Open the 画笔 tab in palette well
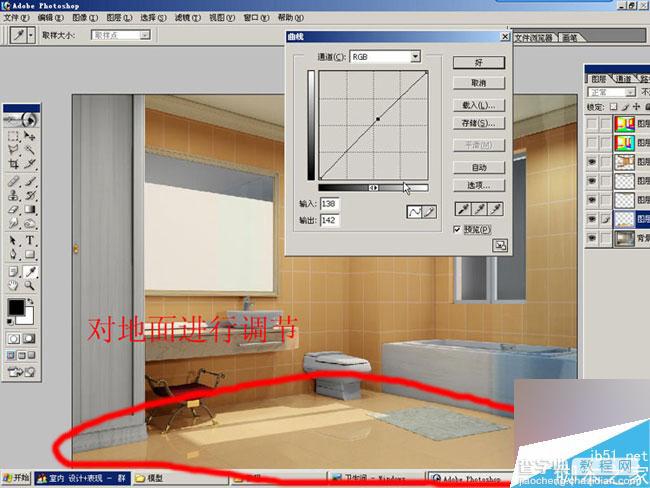650x488 pixels. (x=571, y=38)
